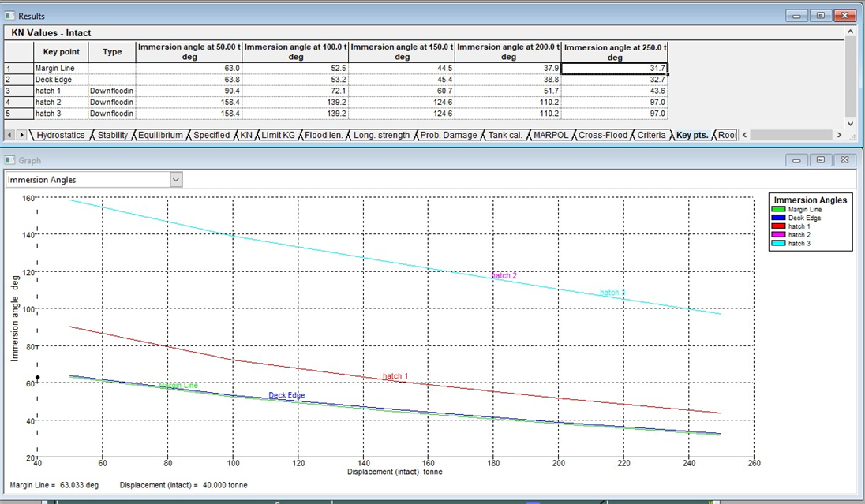Select row 5 header in the results table
865x504 pixels.
19,114
